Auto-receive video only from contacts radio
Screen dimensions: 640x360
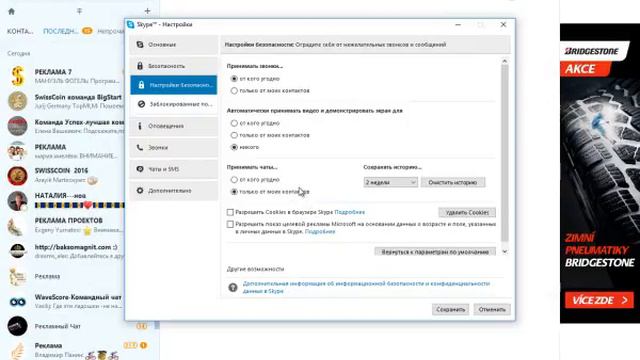(x=234, y=135)
